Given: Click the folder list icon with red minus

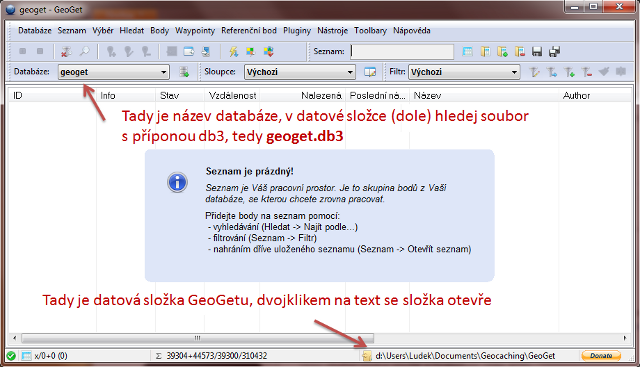Looking at the screenshot, I should pos(520,51).
